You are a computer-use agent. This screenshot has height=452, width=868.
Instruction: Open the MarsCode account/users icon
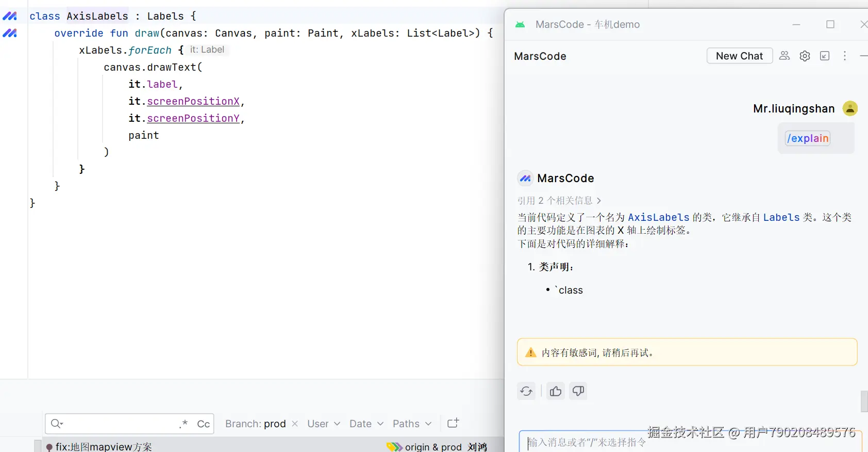point(784,56)
